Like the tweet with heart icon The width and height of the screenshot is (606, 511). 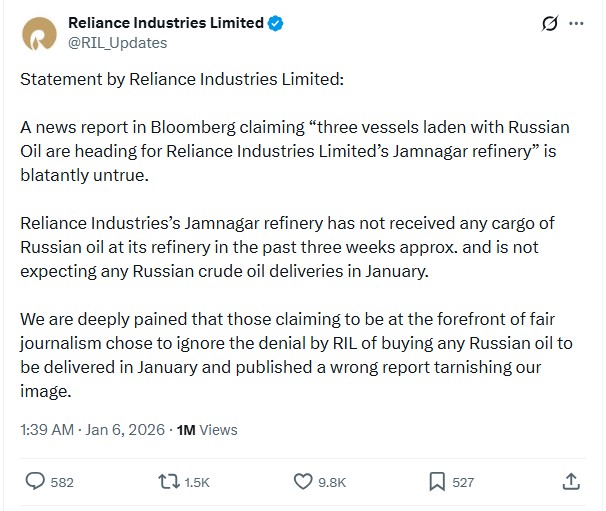[304, 481]
